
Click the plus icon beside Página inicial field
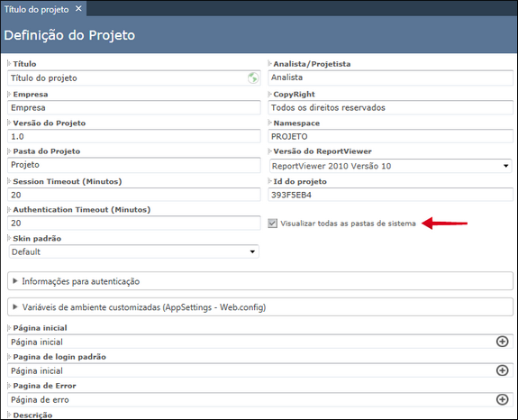tap(502, 342)
